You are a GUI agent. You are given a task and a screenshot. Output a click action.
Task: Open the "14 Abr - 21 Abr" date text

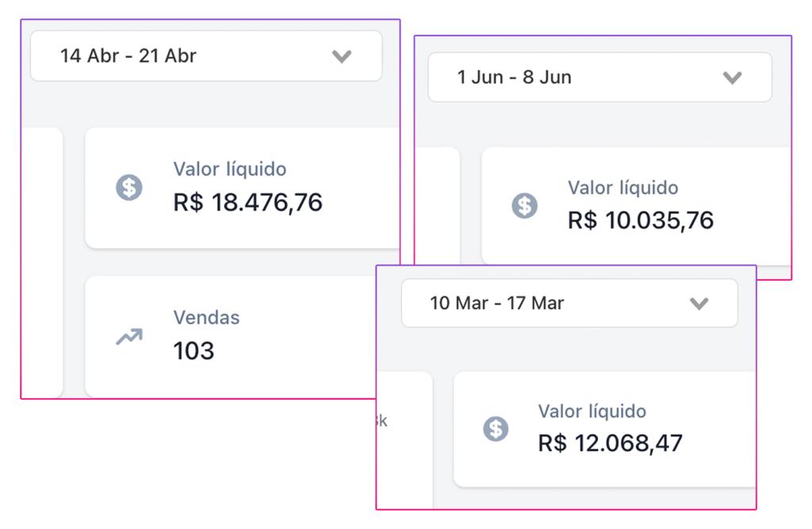click(128, 56)
